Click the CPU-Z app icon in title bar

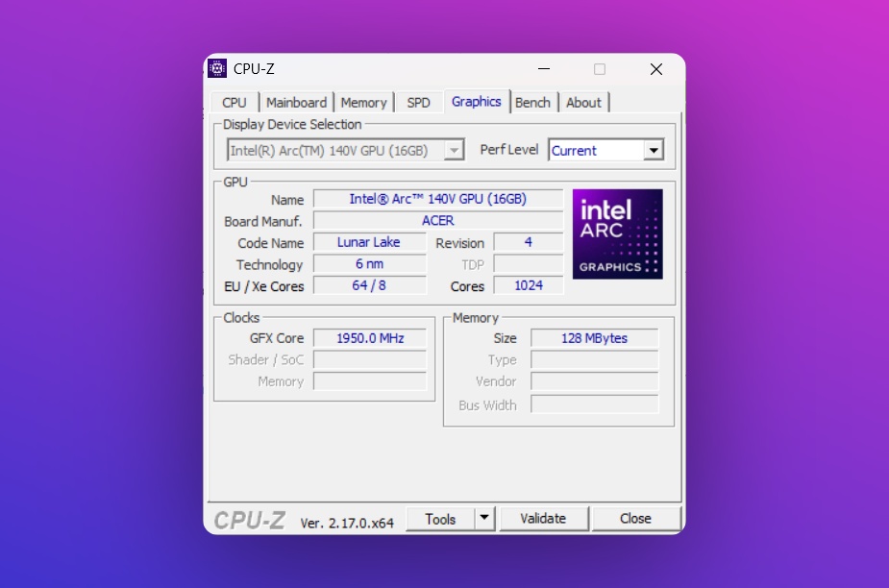217,68
